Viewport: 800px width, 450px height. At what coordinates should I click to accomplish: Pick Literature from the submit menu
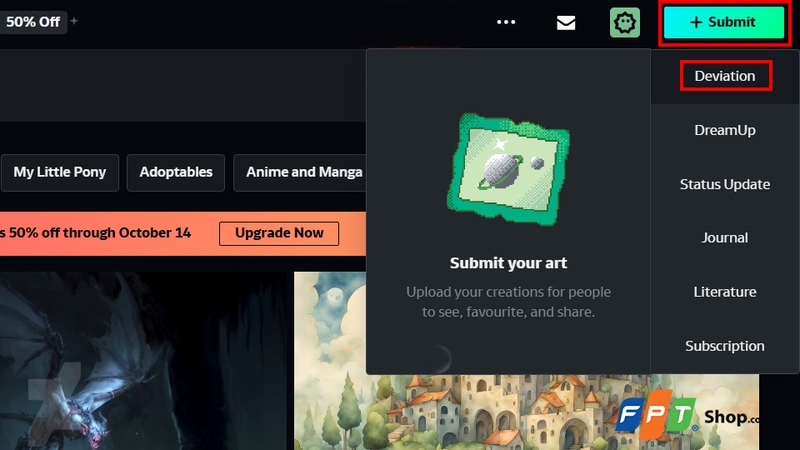(x=724, y=292)
